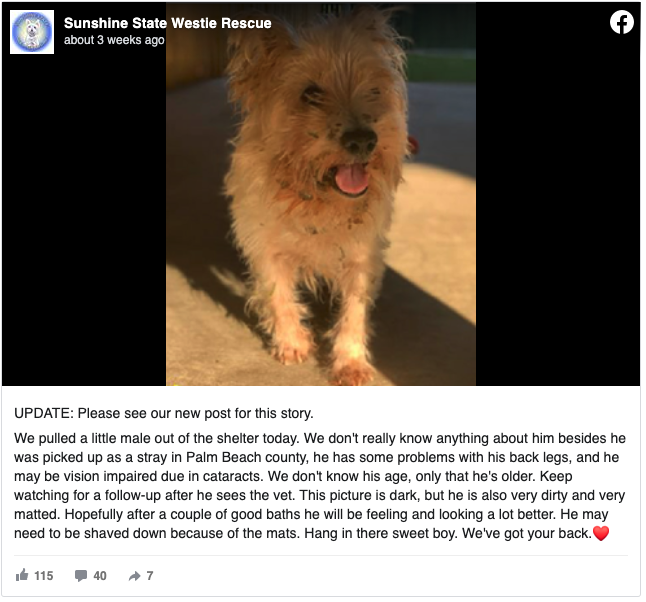This screenshot has height=602, width=646.
Task: Click the Sunshine State Westie Rescue avatar
Action: tap(32, 32)
